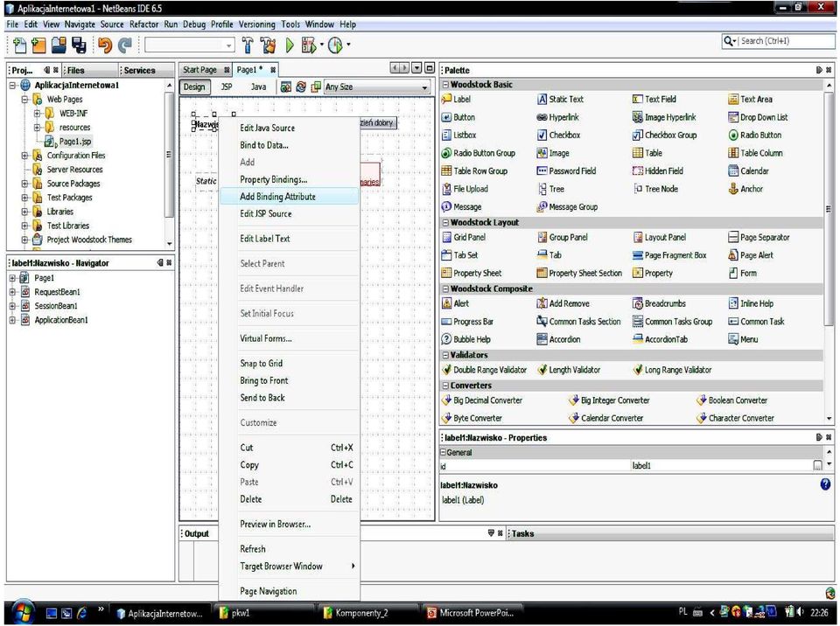840x626 pixels.
Task: Click the Redo toolbar icon
Action: point(125,45)
